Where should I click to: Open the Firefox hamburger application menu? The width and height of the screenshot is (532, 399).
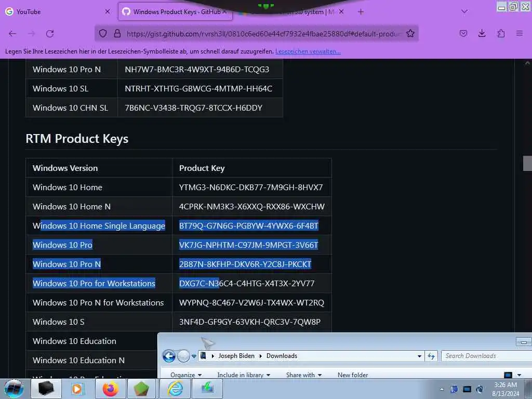520,33
